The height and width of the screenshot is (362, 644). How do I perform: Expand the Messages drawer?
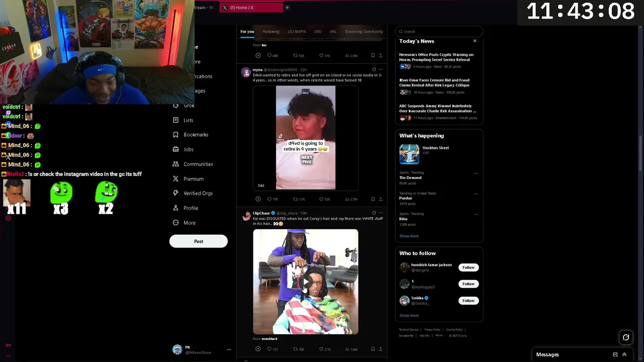[x=624, y=354]
